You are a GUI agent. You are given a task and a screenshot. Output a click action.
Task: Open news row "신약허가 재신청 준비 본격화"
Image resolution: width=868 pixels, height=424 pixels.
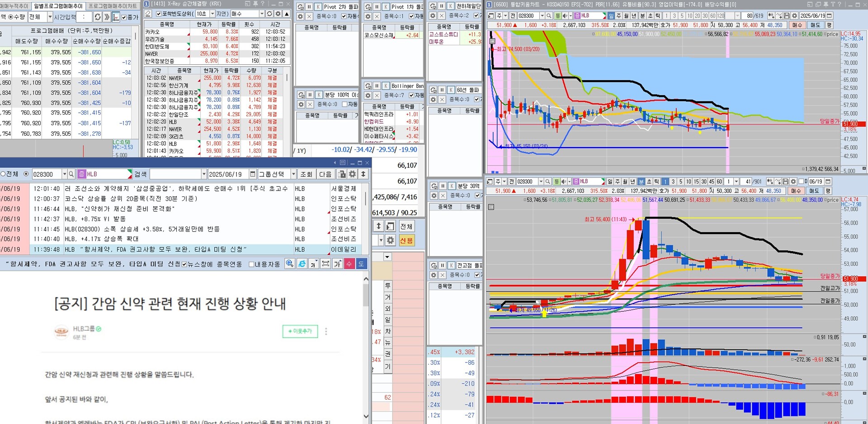[119, 209]
